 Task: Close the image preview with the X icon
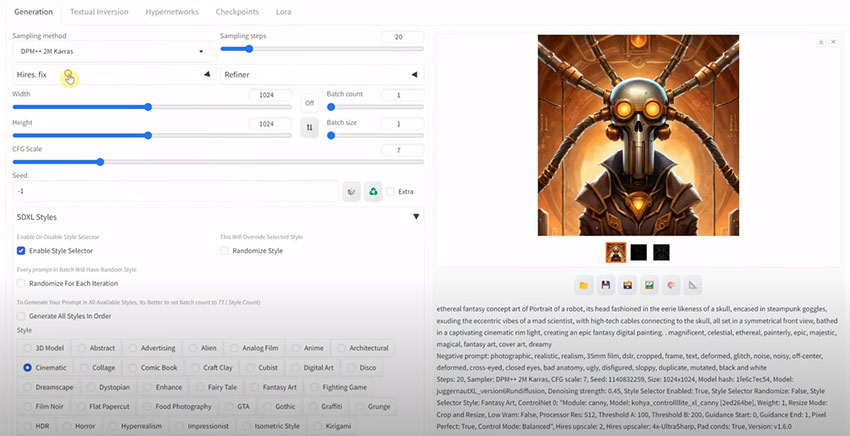click(834, 42)
